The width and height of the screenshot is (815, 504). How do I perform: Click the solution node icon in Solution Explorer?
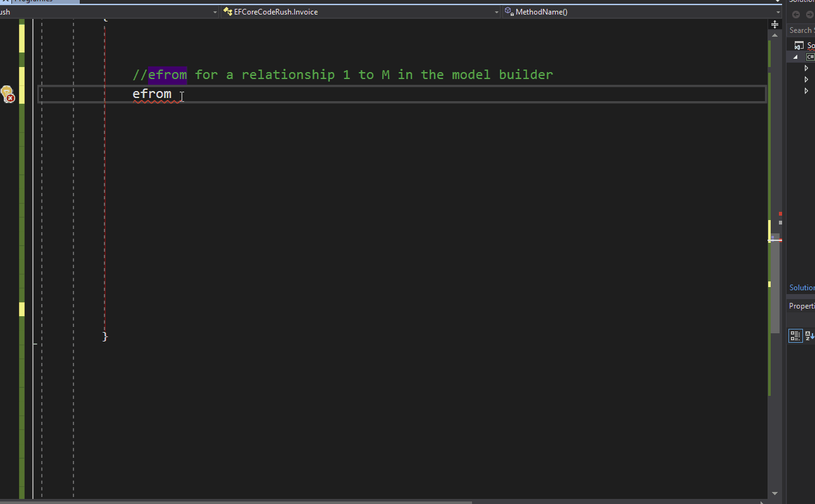point(799,46)
